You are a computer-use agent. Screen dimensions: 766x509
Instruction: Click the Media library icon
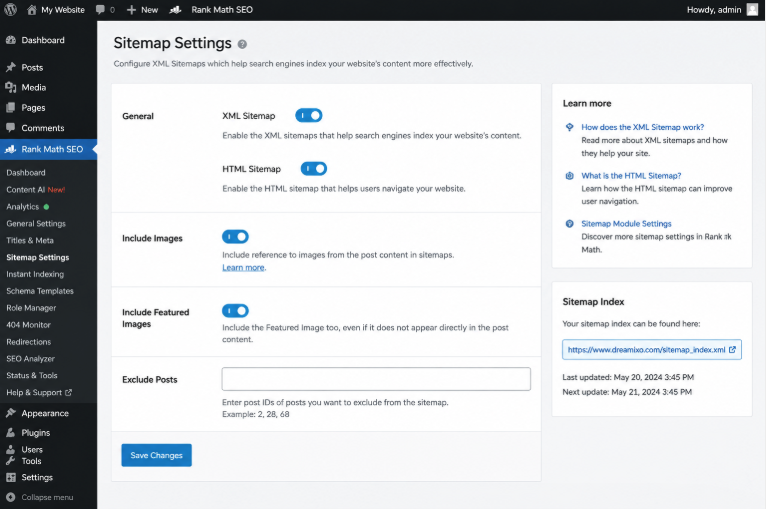pyautogui.click(x=11, y=87)
